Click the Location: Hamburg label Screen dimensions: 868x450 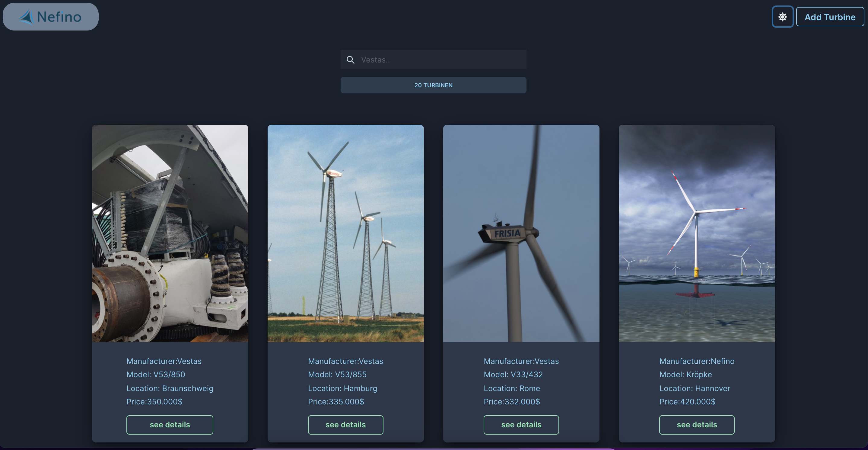click(x=342, y=388)
